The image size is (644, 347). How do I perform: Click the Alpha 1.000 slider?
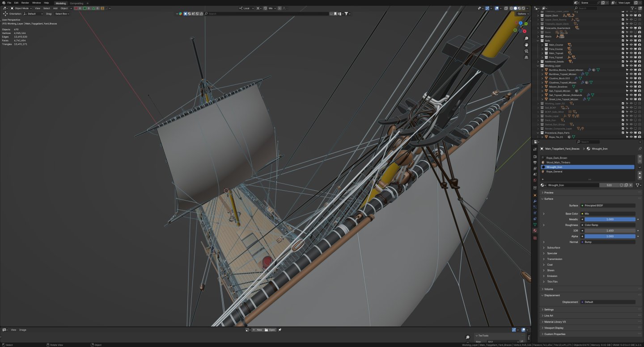coord(610,236)
